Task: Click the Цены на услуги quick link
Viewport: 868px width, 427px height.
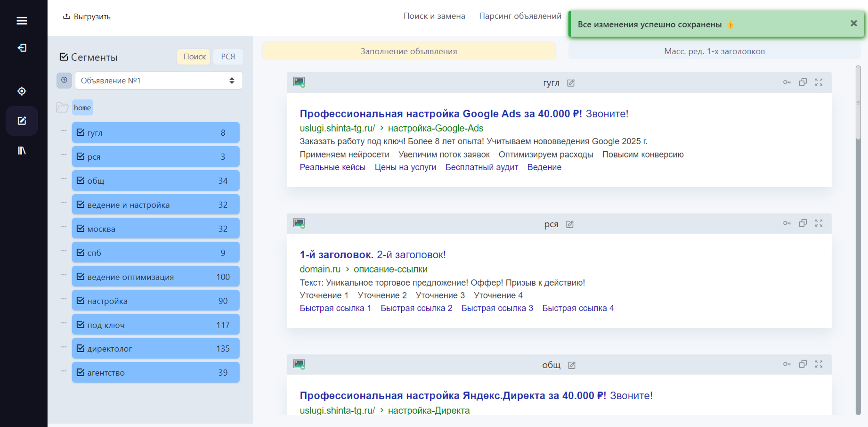Action: pos(406,167)
